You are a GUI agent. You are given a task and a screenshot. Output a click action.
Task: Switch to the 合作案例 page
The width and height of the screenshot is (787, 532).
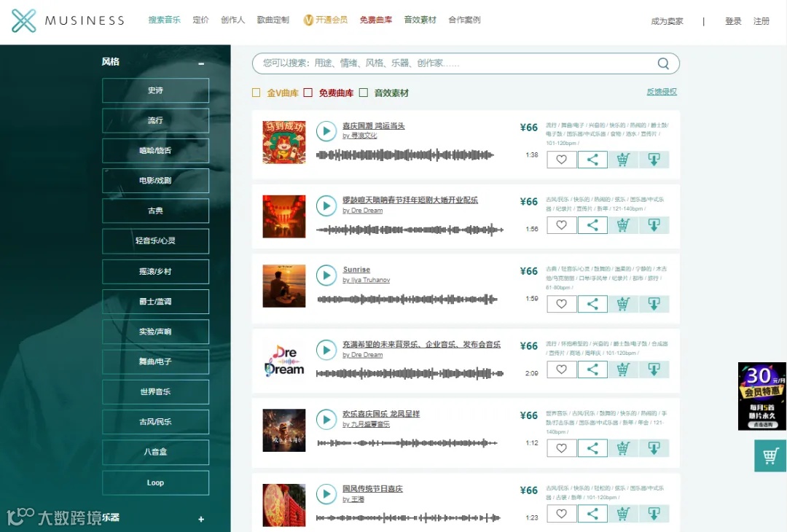point(464,20)
